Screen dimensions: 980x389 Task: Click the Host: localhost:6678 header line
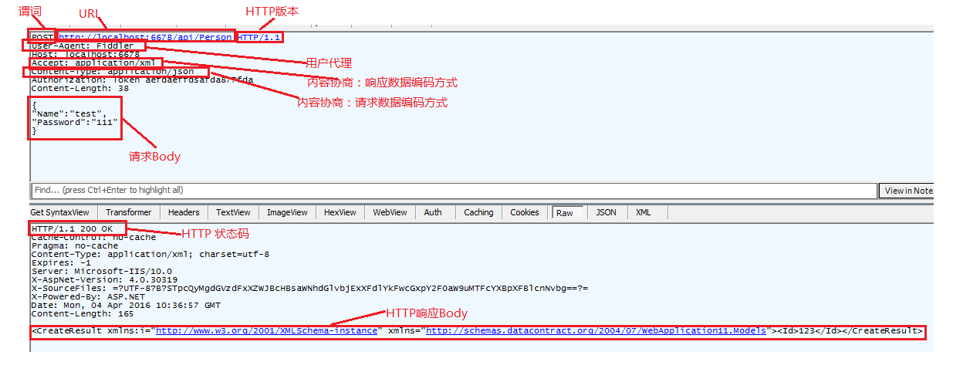[x=86, y=54]
